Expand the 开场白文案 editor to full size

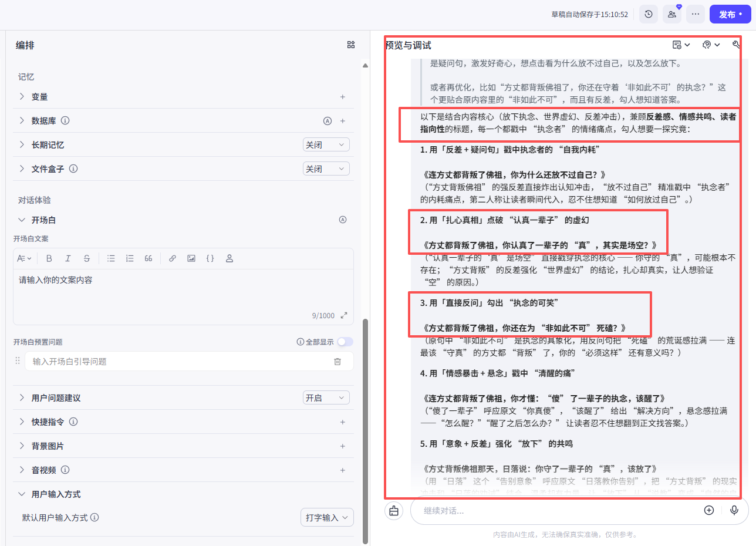(345, 316)
